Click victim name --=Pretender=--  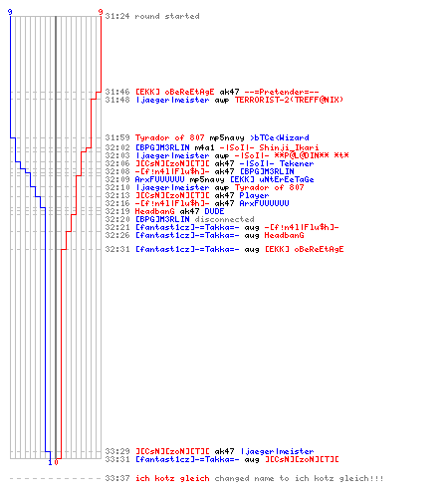tap(282, 92)
